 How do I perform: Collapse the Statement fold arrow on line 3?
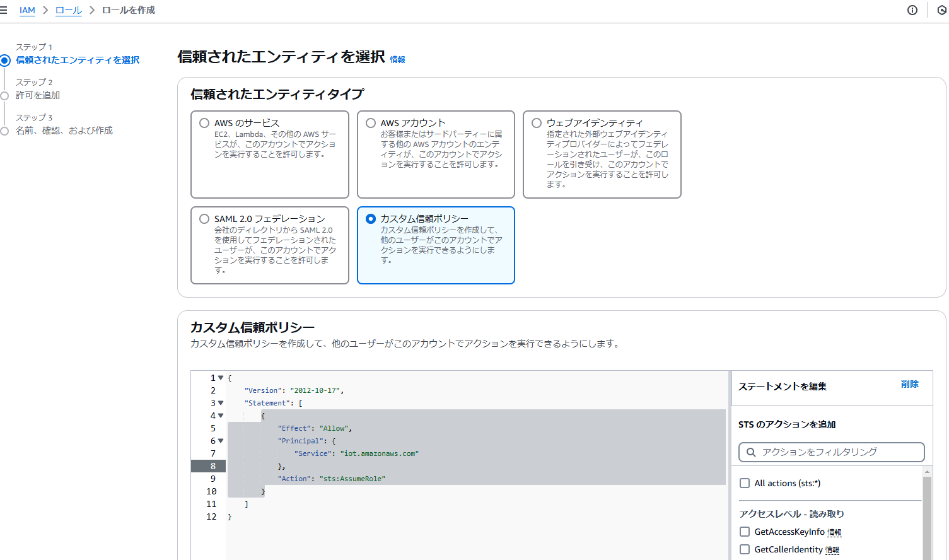coord(221,403)
